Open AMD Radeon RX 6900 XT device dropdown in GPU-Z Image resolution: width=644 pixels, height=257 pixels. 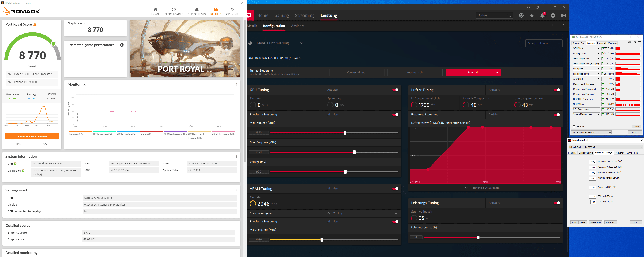point(591,133)
